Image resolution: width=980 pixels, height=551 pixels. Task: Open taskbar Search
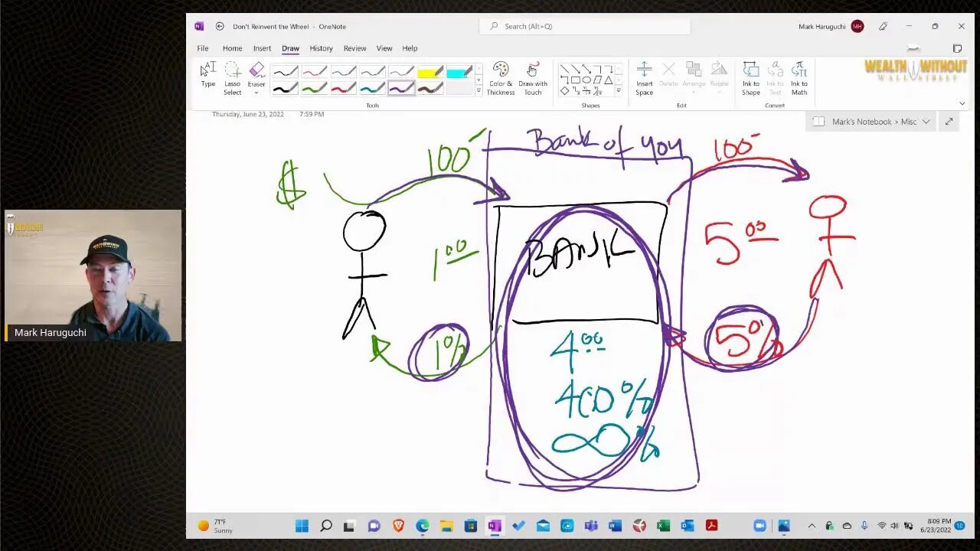[x=326, y=526]
